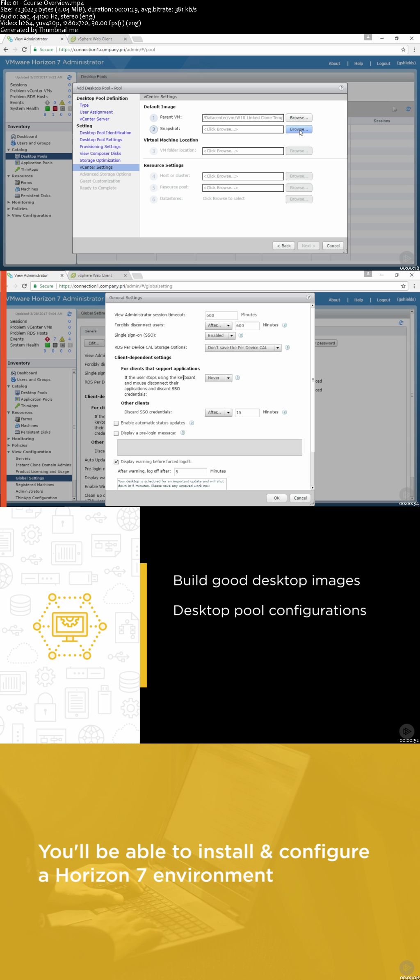Click View Administrator session timeout field

point(221,315)
